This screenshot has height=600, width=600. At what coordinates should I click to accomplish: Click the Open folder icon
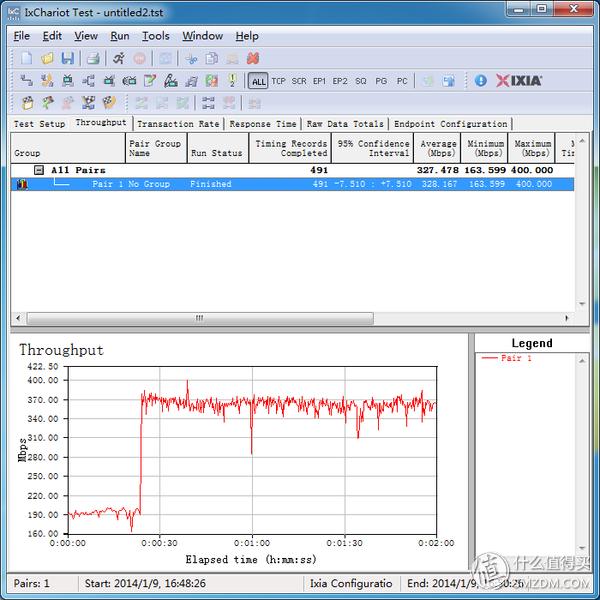pyautogui.click(x=47, y=59)
